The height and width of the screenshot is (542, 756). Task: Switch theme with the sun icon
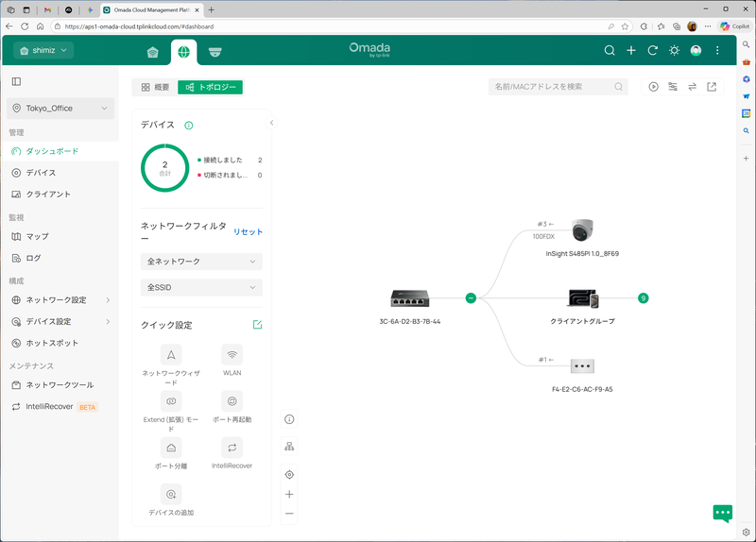tap(674, 51)
